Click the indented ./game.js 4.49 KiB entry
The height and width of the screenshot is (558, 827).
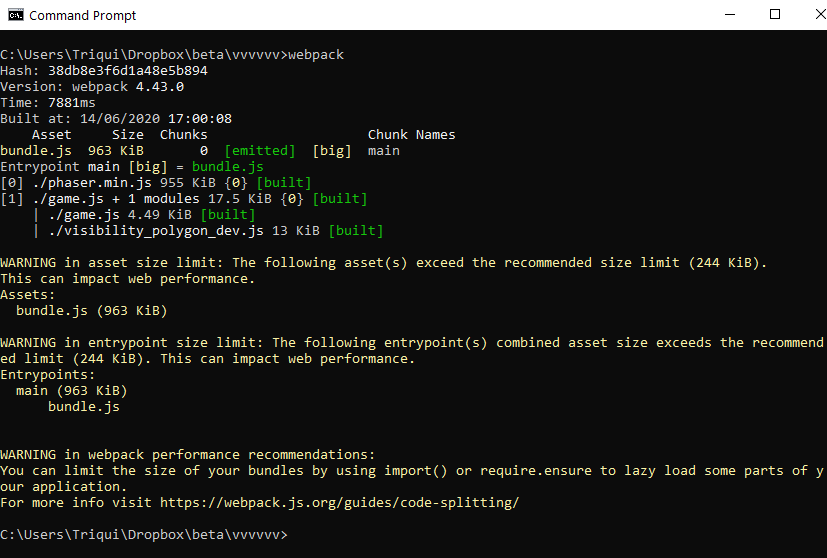coord(151,215)
